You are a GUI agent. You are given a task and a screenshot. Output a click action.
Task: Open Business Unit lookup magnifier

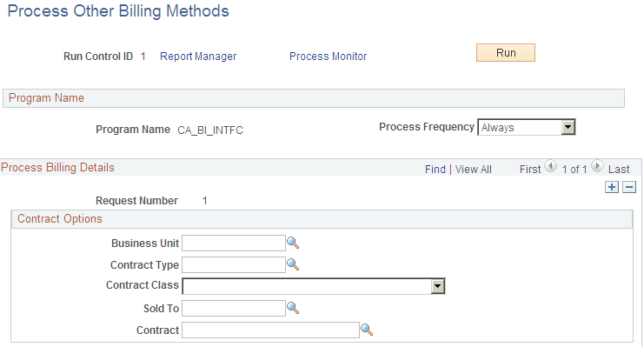tap(293, 243)
